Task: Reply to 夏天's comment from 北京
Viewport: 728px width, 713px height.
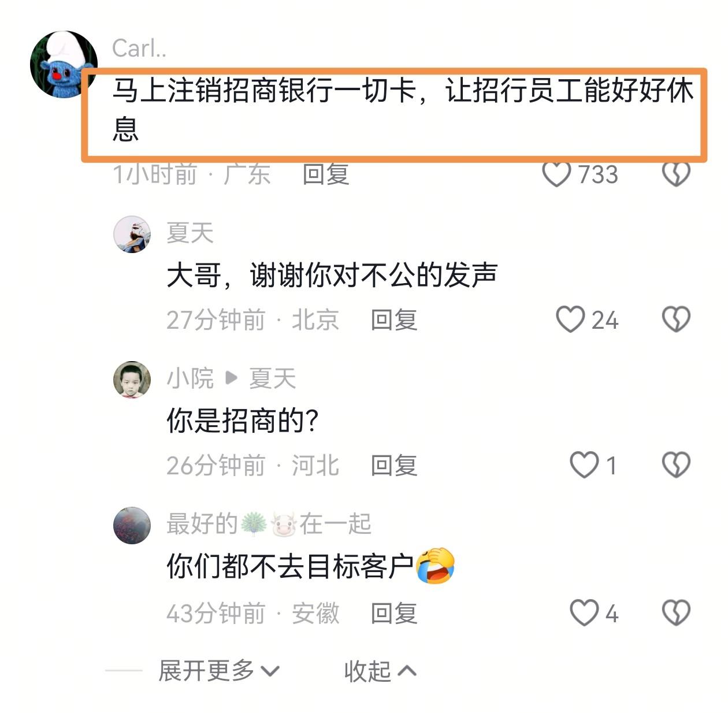Action: point(394,320)
